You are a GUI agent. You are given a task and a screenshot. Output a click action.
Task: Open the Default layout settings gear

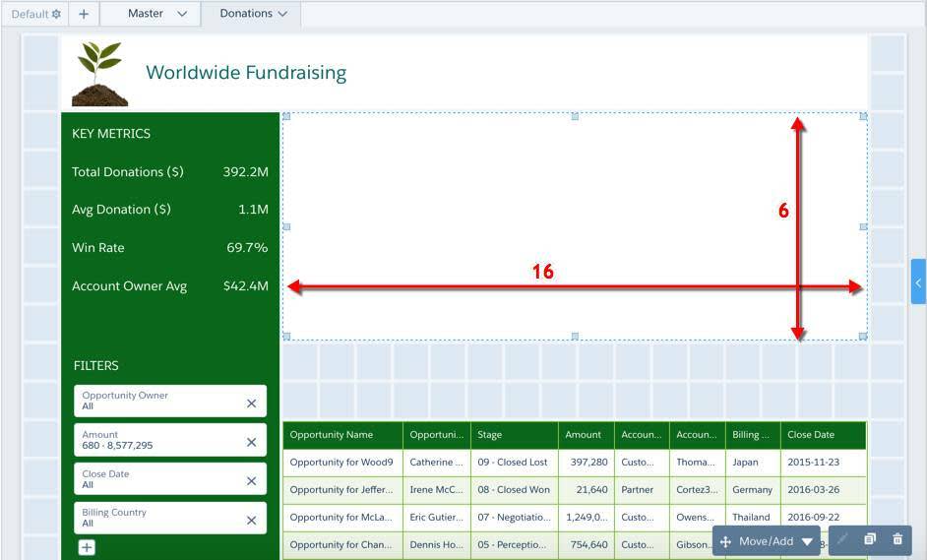click(x=56, y=14)
